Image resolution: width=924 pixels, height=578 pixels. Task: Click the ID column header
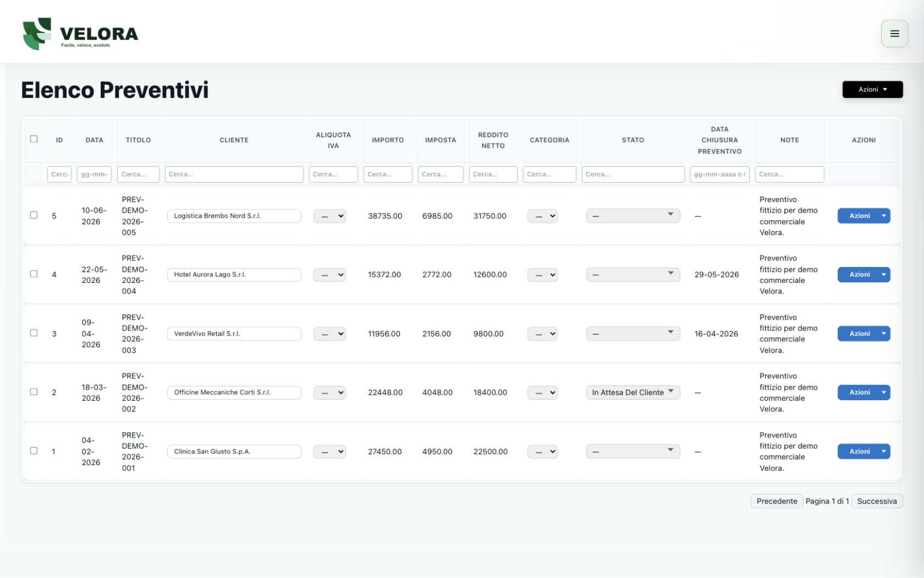[59, 140]
